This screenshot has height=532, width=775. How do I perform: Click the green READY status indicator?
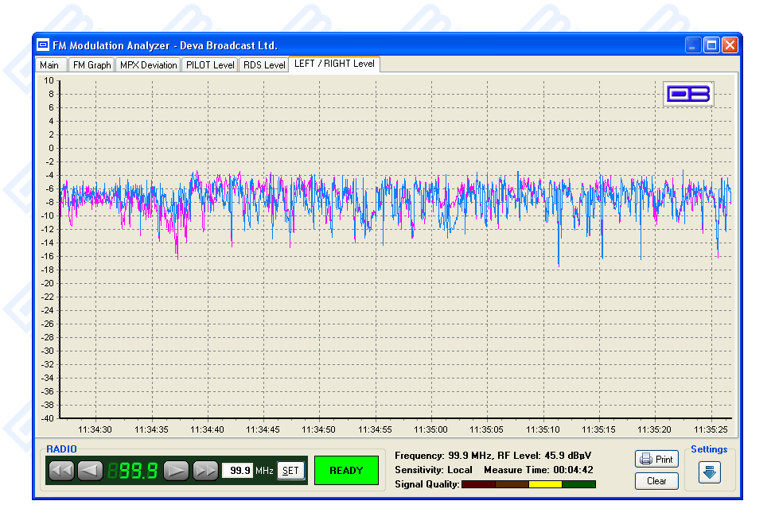(x=346, y=471)
